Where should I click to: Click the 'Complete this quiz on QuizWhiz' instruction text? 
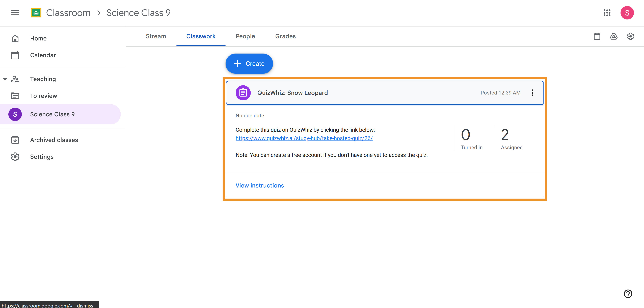pyautogui.click(x=305, y=130)
